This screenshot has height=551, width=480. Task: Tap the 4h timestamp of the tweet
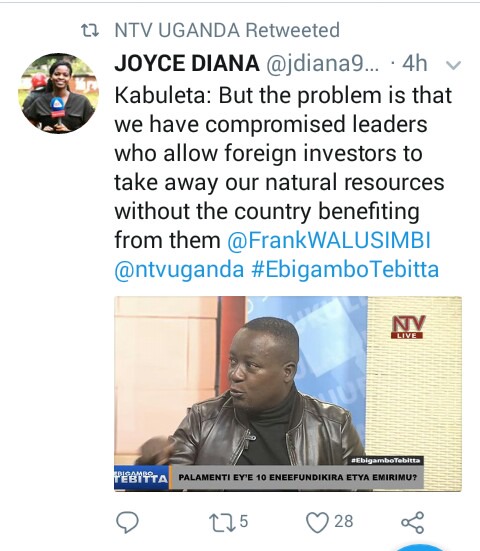415,64
